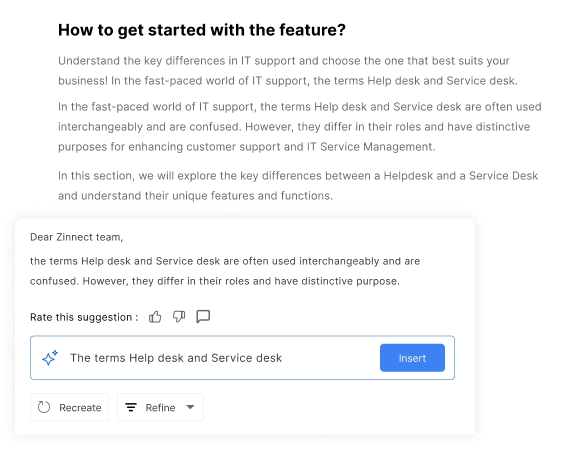The width and height of the screenshot is (585, 455).
Task: Insert the suggested text
Action: pyautogui.click(x=412, y=358)
